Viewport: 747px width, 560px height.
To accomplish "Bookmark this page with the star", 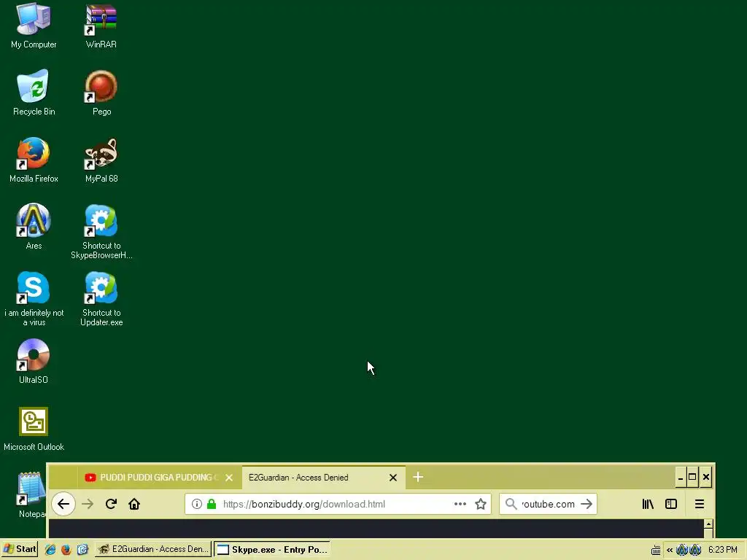I will [x=481, y=504].
